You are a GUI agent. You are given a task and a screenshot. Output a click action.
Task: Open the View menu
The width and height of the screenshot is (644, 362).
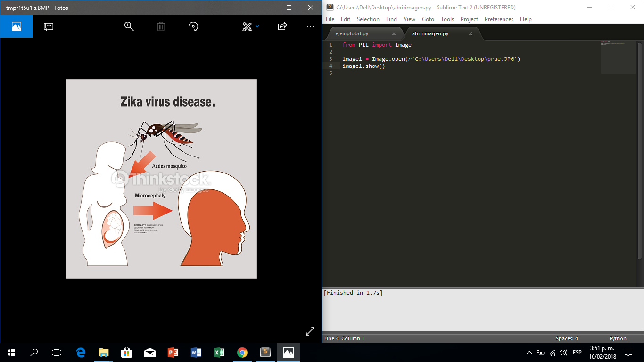(x=409, y=19)
